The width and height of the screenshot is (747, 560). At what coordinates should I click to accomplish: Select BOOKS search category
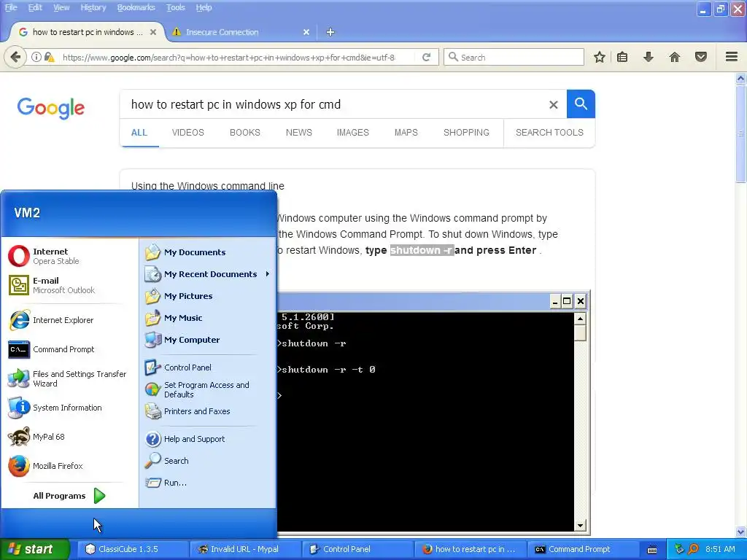pyautogui.click(x=245, y=133)
